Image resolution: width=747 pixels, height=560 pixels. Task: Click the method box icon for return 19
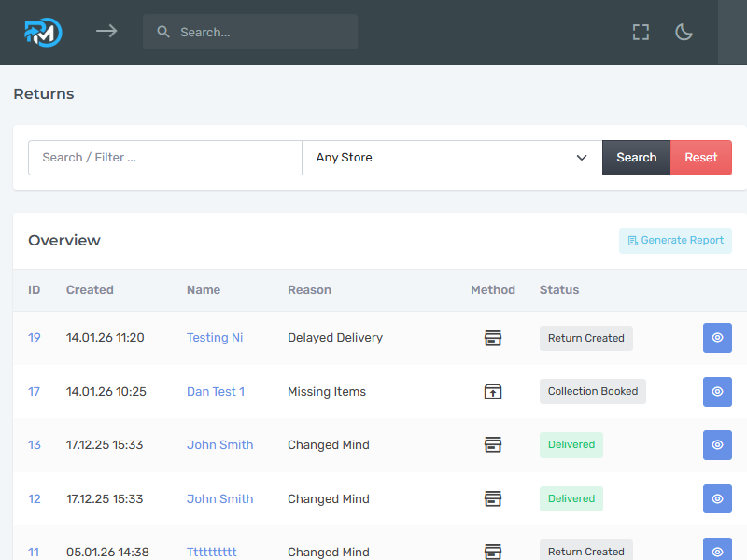(x=493, y=338)
